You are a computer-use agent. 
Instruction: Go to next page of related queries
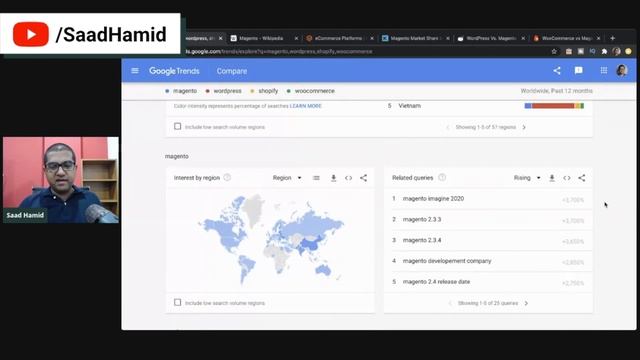pyautogui.click(x=526, y=303)
